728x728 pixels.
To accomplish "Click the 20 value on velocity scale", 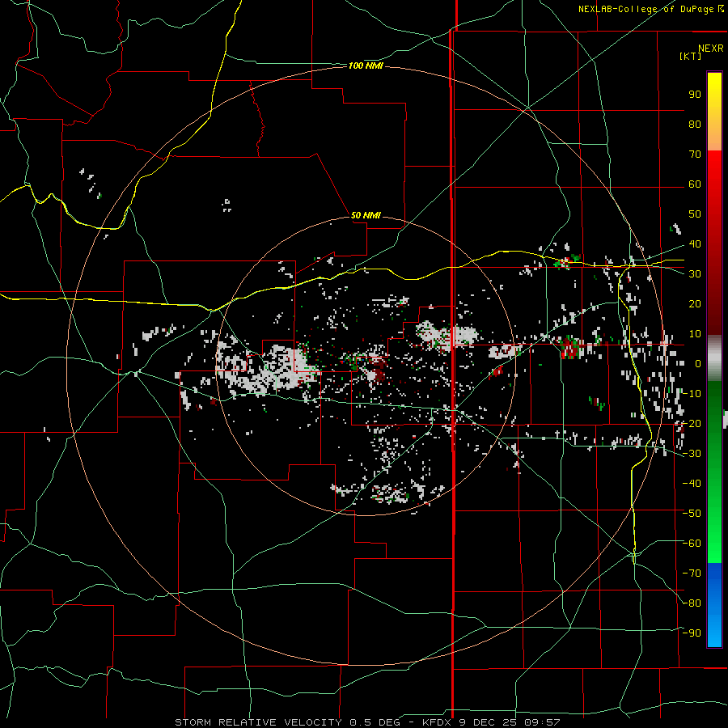I will click(695, 304).
